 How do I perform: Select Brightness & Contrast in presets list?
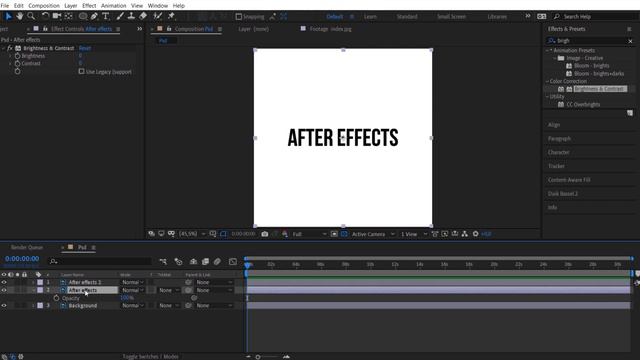point(600,89)
